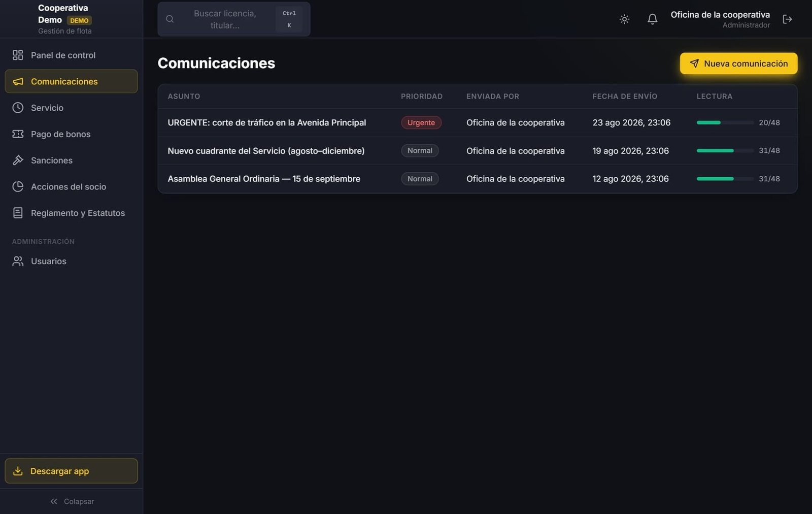Click the PRIORIDAD column header

pos(422,96)
